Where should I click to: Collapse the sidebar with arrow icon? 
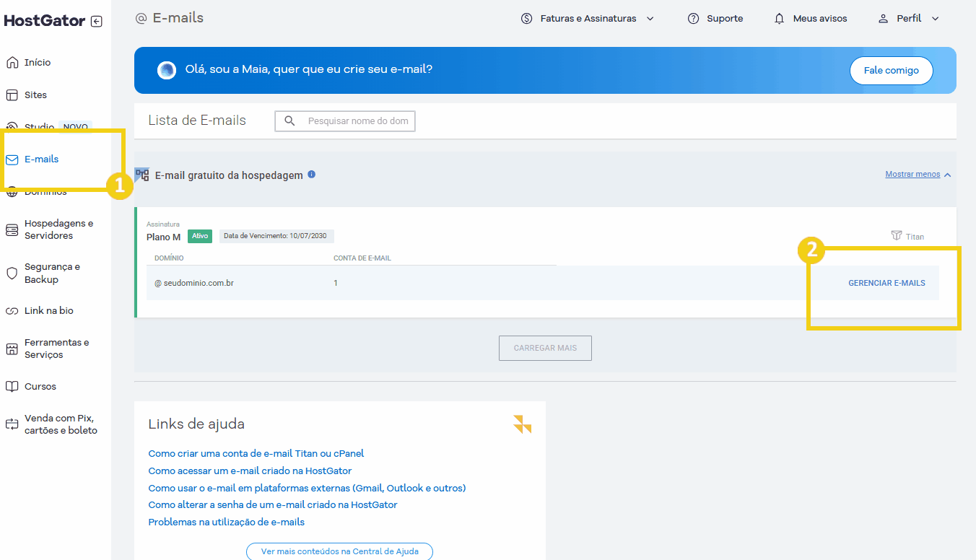click(x=97, y=22)
